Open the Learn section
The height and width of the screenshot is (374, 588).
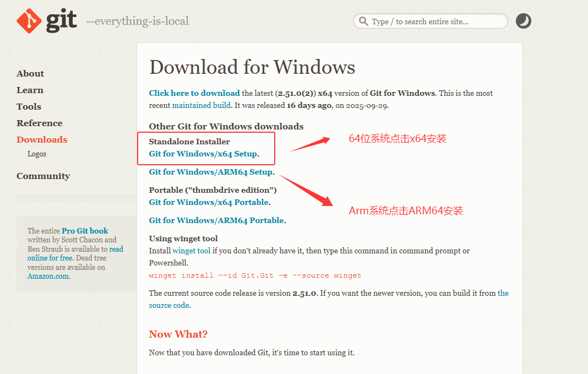point(30,90)
